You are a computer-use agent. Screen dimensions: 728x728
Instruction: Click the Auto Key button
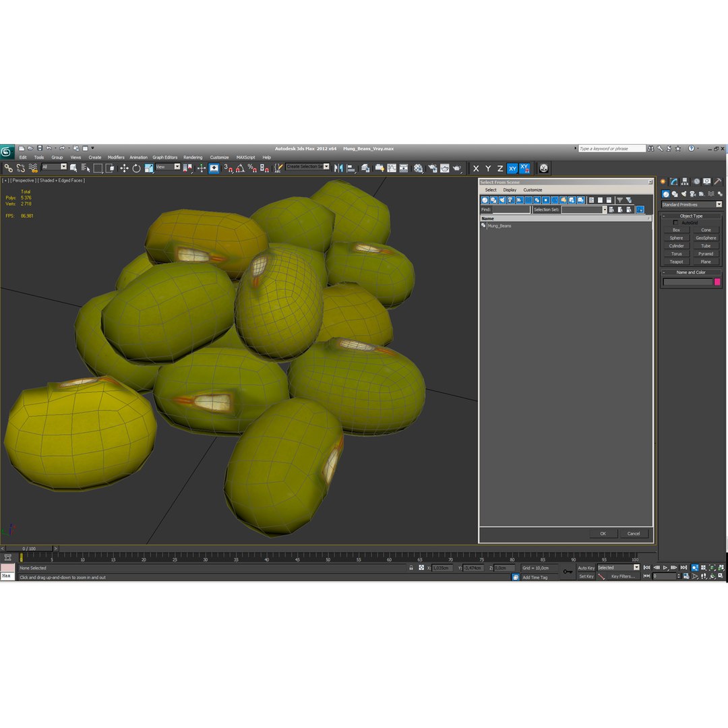(x=586, y=568)
